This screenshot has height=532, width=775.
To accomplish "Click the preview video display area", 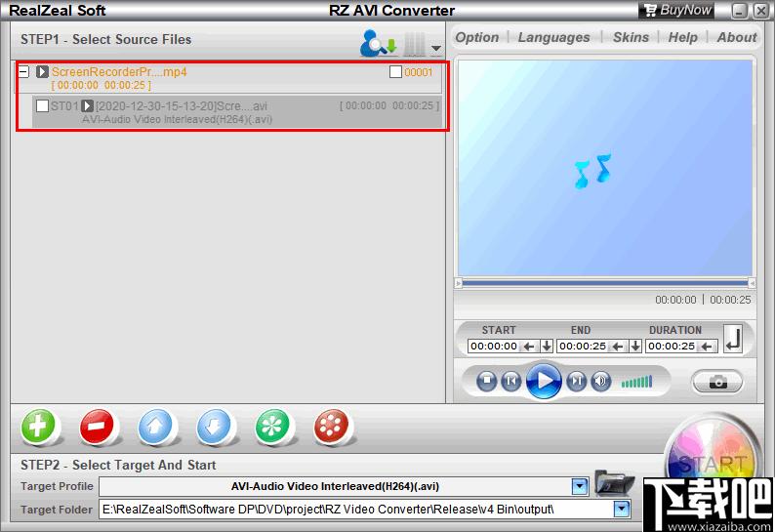I will [605, 168].
